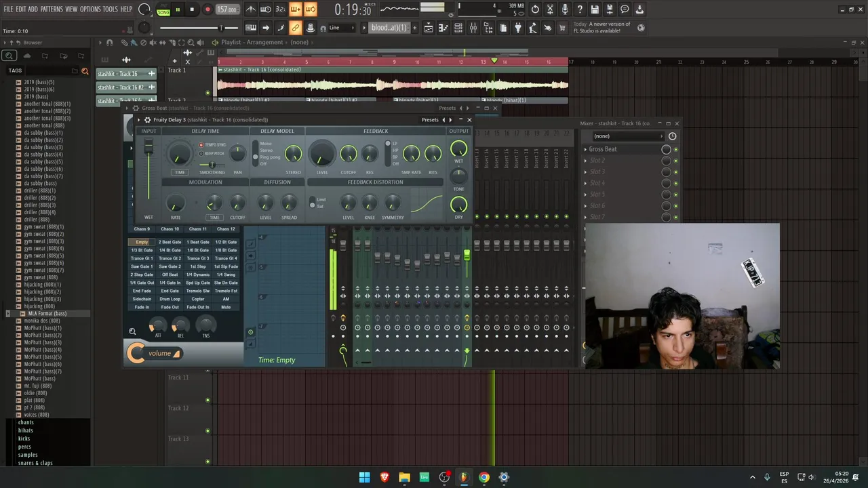Screen dimensions: 868x488
Task: Open the HELP menu
Action: [126, 9]
